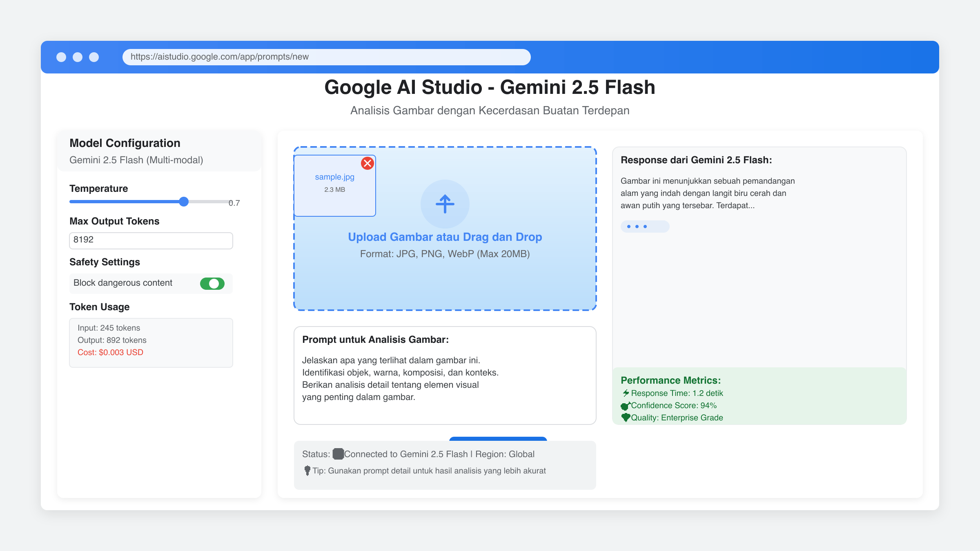
Task: Click 'Output: 892 tokens' line
Action: 112,340
